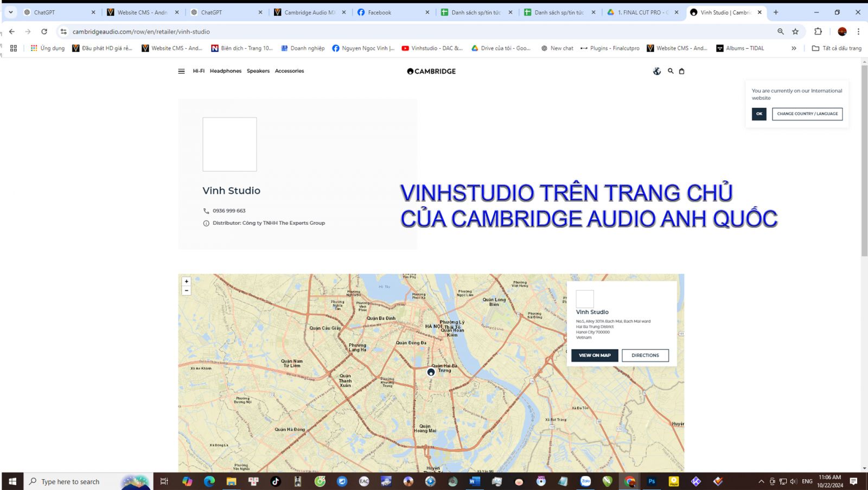Open the shopping bag icon

pyautogui.click(x=682, y=71)
